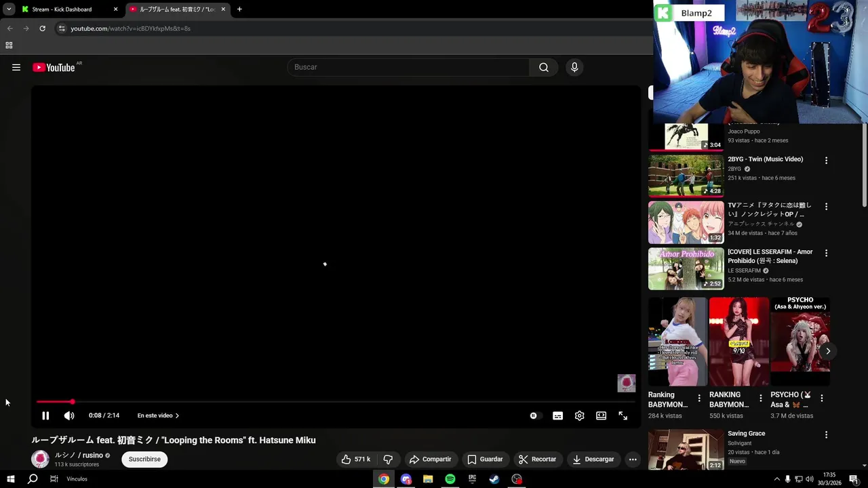Open the notification center icon
868x488 pixels.
(x=854, y=479)
